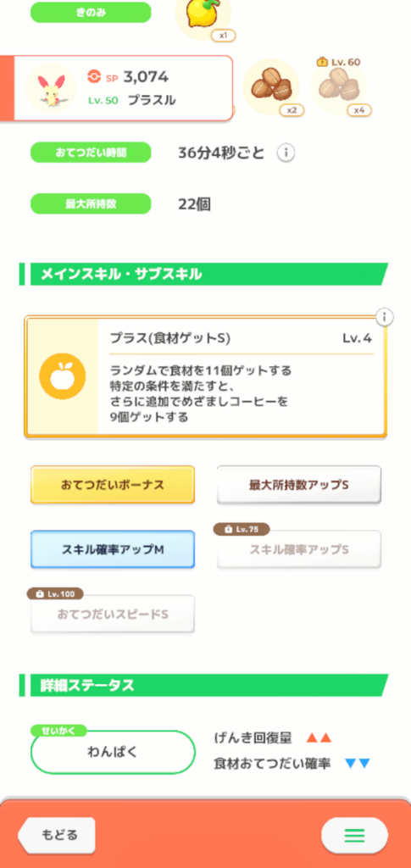411x868 pixels.
Task: Tap the プラス(食材ゲットS) main skill card
Action: pyautogui.click(x=205, y=377)
